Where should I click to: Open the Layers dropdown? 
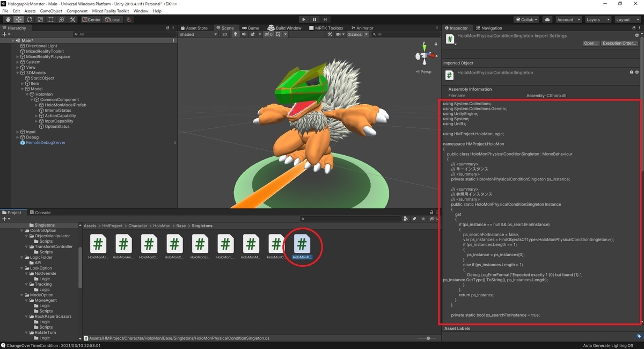(x=598, y=19)
